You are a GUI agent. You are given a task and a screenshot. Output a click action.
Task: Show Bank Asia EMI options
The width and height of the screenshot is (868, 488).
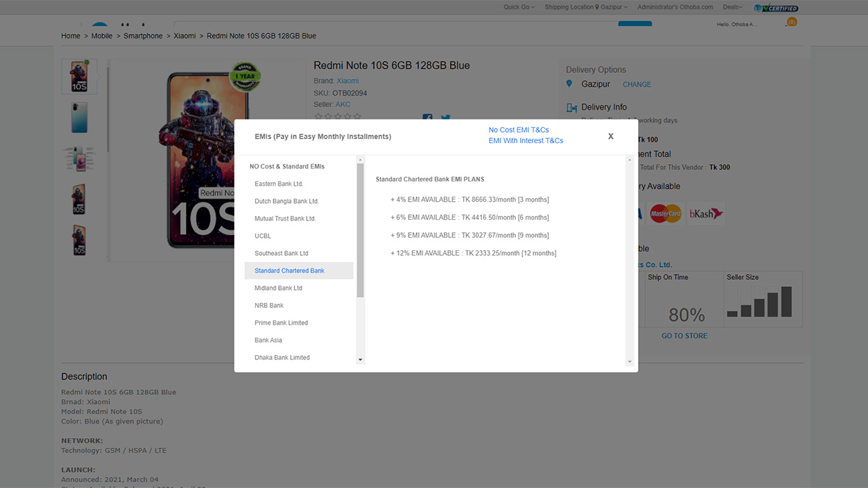pyautogui.click(x=268, y=341)
